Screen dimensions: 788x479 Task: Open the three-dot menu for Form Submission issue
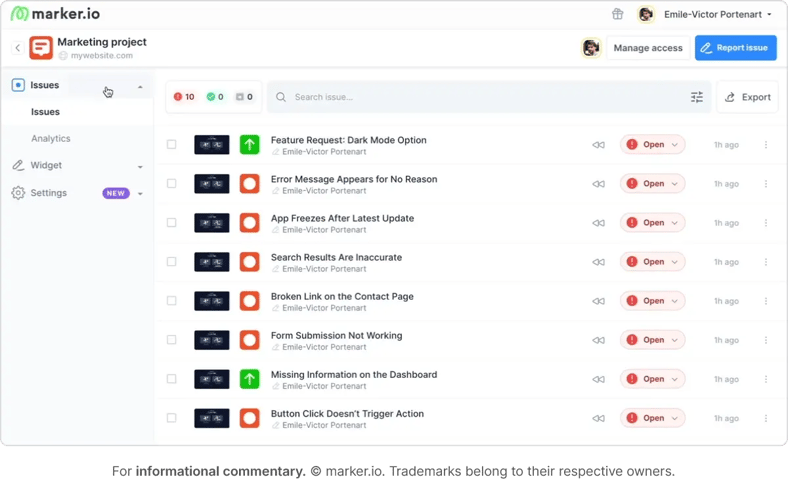(x=766, y=340)
